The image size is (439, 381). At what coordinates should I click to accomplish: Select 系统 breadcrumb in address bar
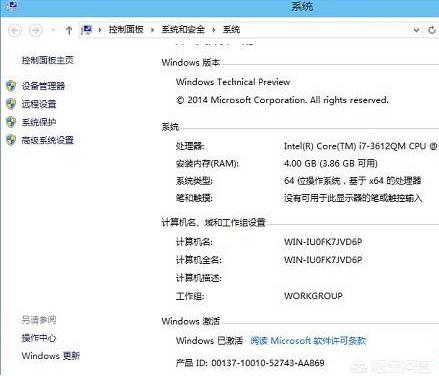tap(231, 30)
